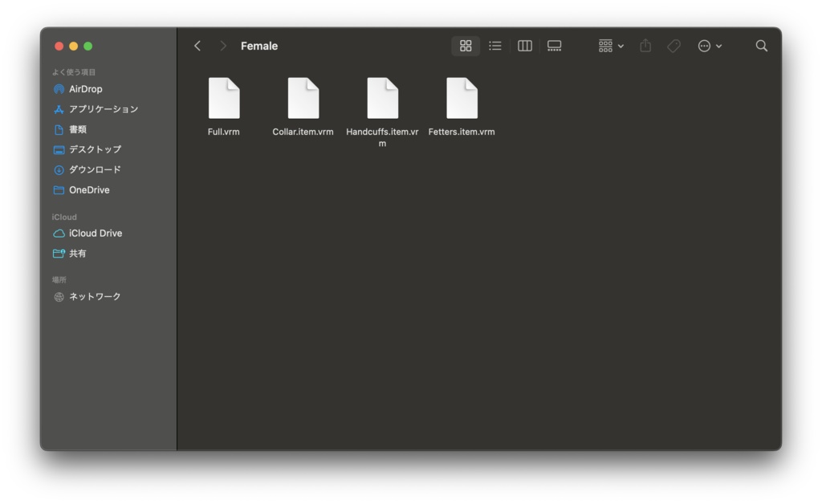Click the 場所 section header
The height and width of the screenshot is (504, 822).
(x=59, y=280)
